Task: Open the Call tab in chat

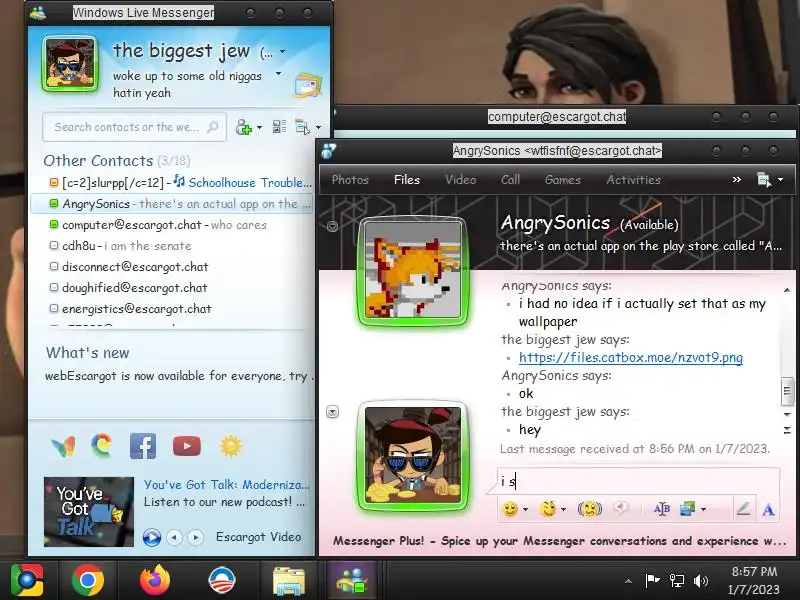Action: tap(510, 180)
